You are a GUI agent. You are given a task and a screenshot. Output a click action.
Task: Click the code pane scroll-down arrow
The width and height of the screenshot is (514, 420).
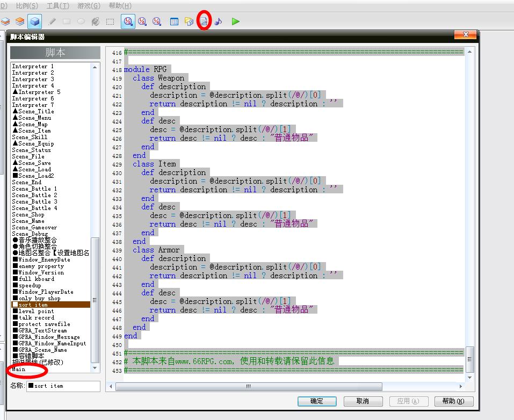[x=469, y=378]
